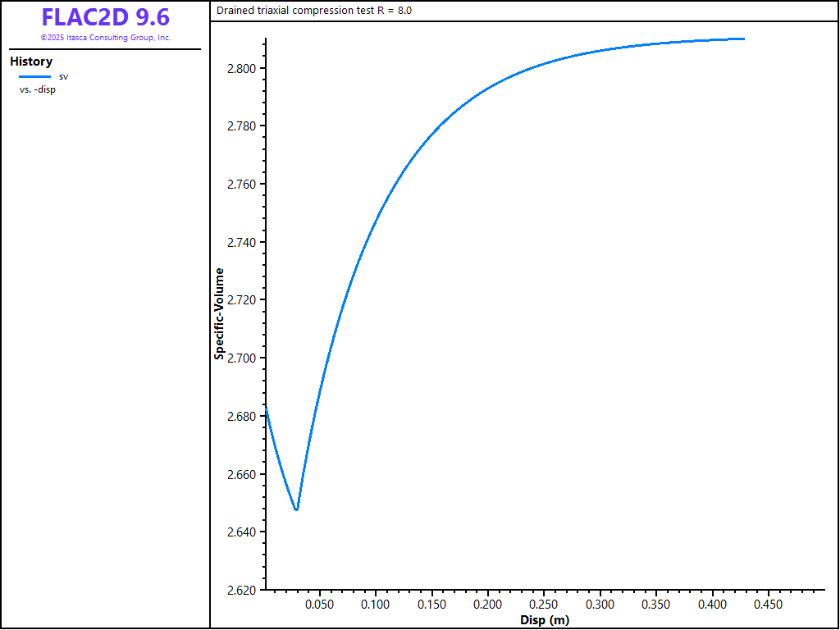This screenshot has width=840, height=630.
Task: Click the 0.050 x-axis tick label
Action: point(319,605)
